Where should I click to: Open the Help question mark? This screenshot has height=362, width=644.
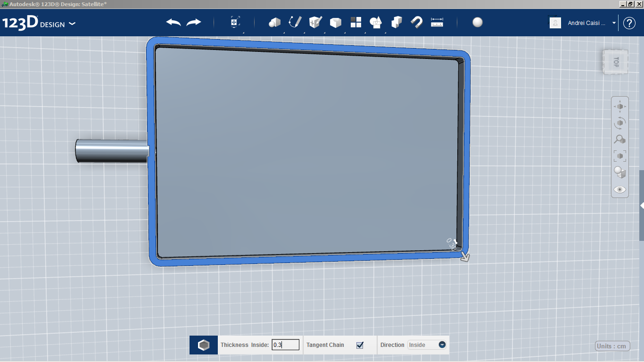pos(629,23)
